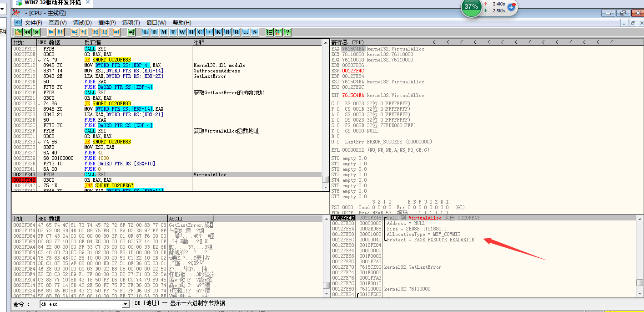Viewport: 644px width, 312px height.
Task: Open the Executable modules (E) button
Action: point(155,32)
